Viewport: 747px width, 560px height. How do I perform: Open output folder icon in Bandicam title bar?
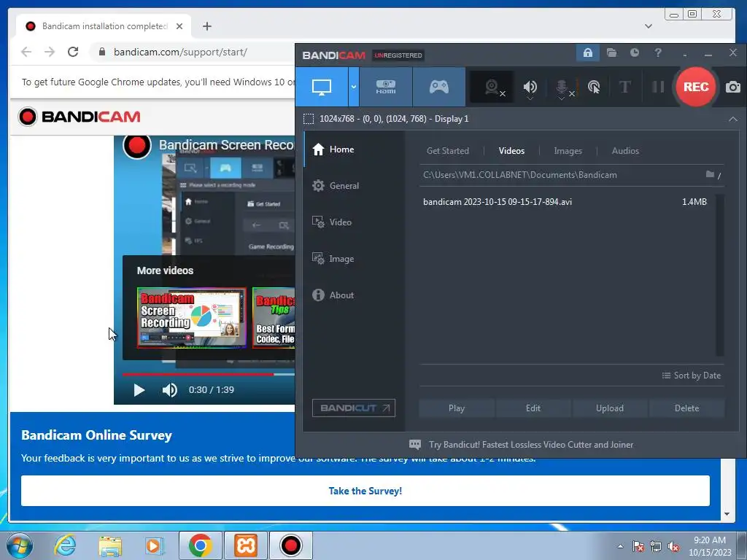612,52
